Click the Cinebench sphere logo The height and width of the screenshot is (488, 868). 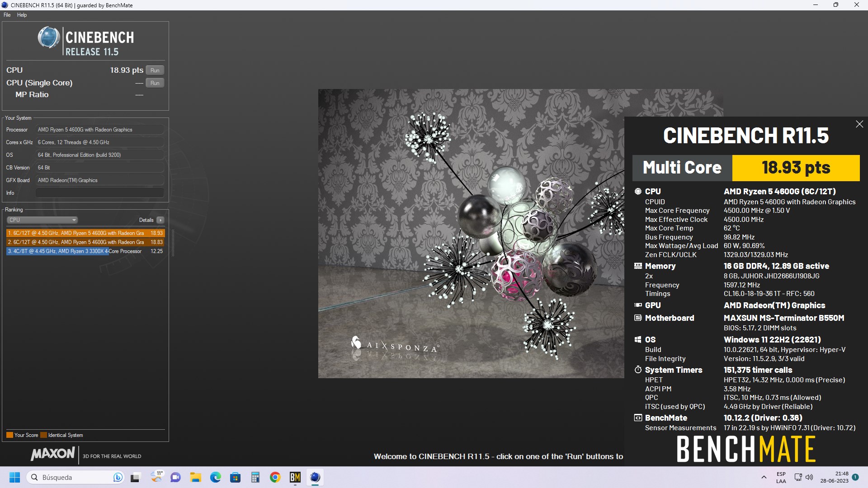click(x=48, y=38)
